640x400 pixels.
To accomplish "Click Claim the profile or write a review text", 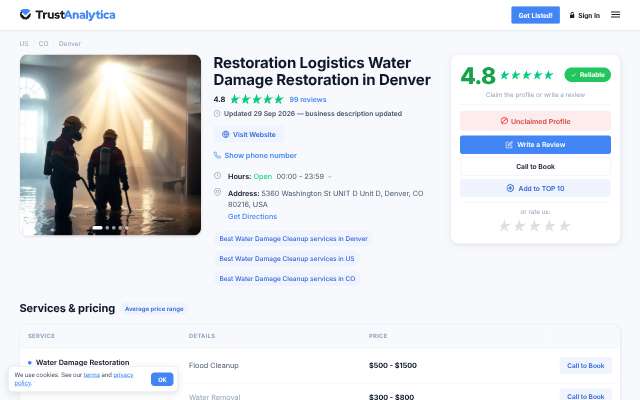I will point(535,95).
